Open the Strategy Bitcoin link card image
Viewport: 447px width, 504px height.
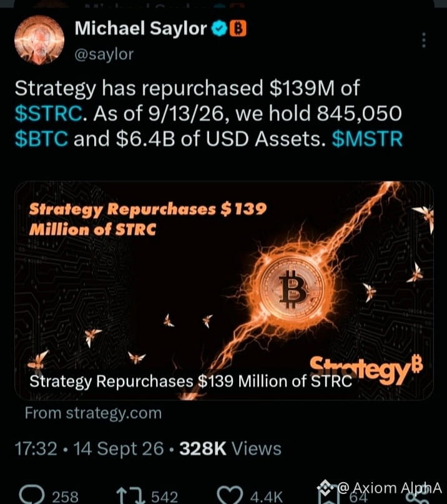tap(224, 291)
